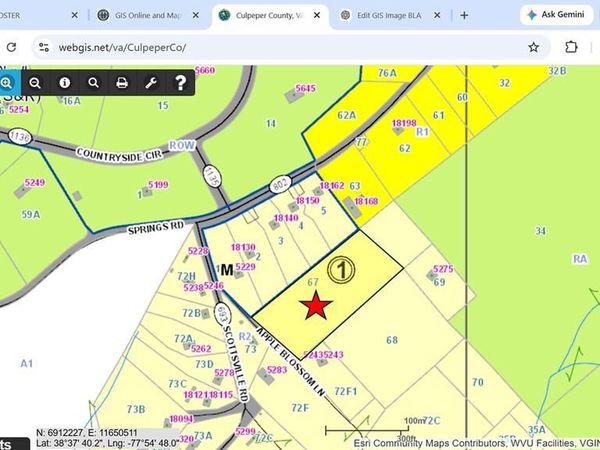Close the Culpeper County tab
Screen dimensions: 600x450
tap(317, 15)
